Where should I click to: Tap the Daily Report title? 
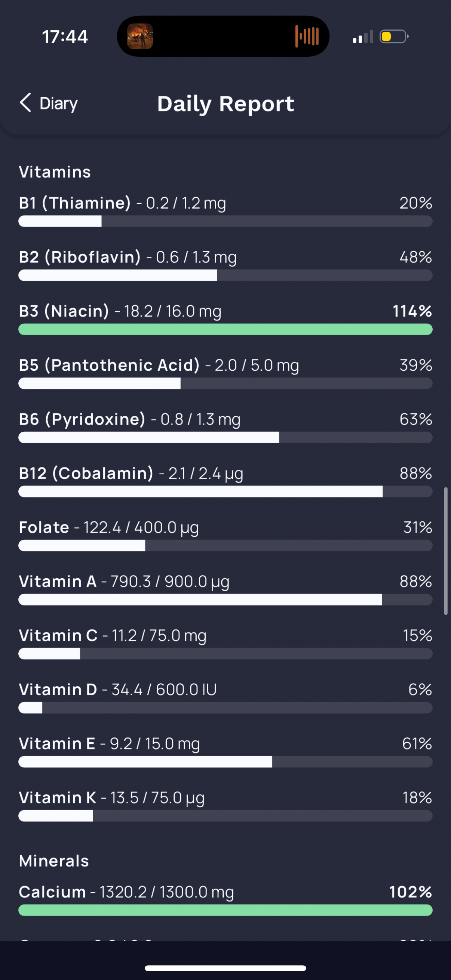pos(226,104)
